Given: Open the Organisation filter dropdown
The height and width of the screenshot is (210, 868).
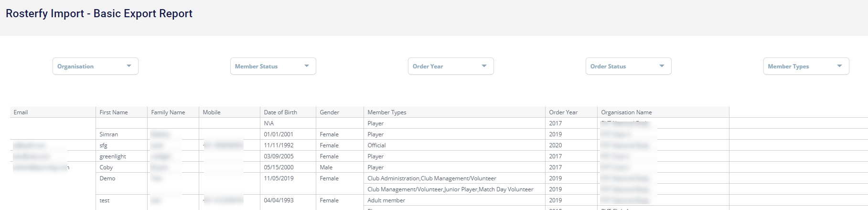Looking at the screenshot, I should (95, 66).
